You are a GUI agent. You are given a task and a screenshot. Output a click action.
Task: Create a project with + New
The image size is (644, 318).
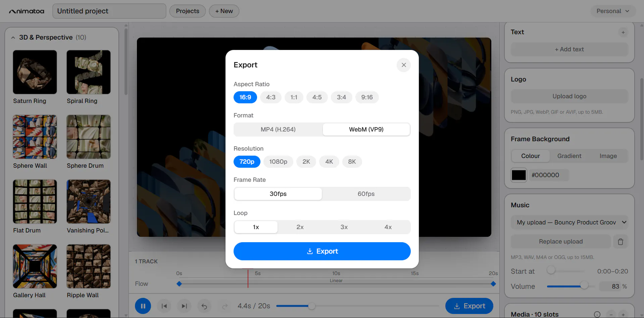(224, 11)
